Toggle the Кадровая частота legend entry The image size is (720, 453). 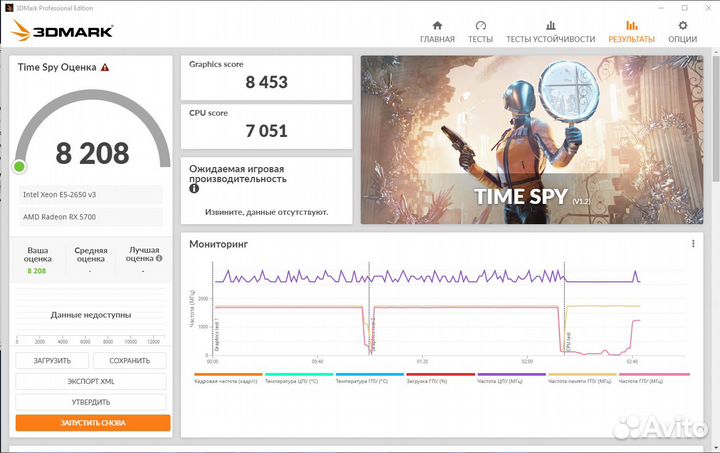[228, 379]
